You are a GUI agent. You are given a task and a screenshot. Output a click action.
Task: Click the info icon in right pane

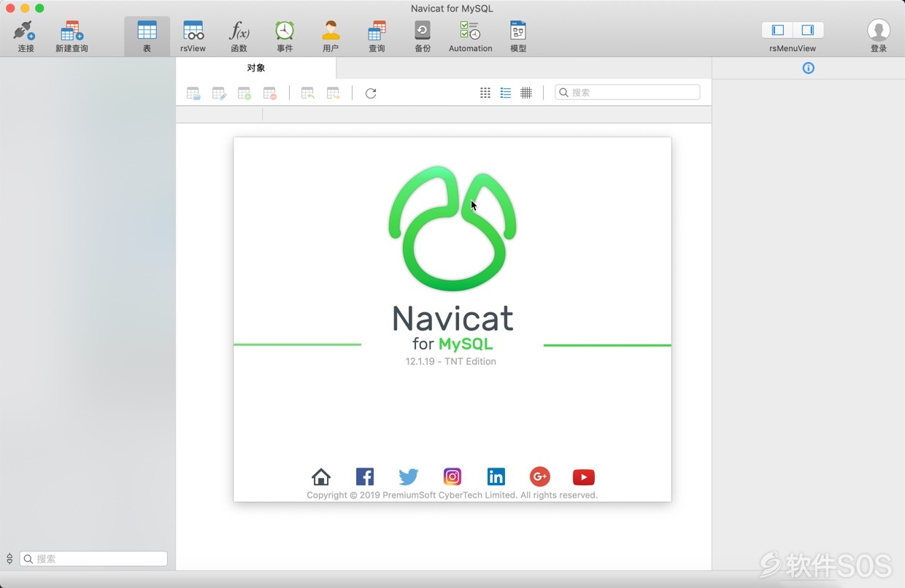pos(808,68)
